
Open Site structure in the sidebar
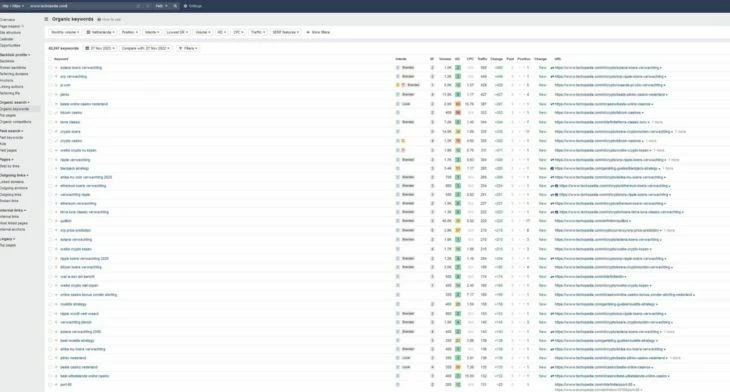click(x=10, y=33)
